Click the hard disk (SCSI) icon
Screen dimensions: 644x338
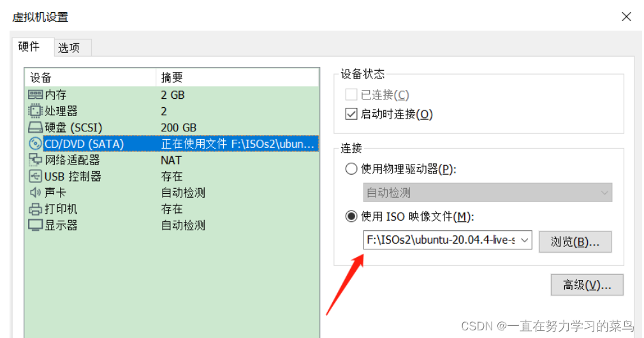point(35,128)
